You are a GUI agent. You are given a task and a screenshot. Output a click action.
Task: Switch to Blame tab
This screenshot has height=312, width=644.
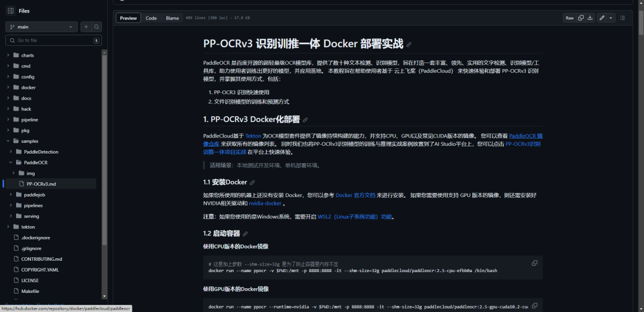pyautogui.click(x=172, y=18)
